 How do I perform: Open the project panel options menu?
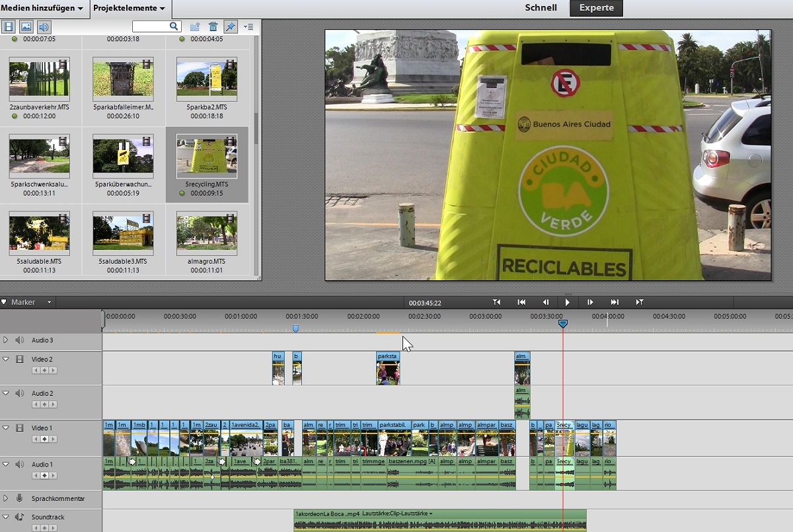click(248, 27)
